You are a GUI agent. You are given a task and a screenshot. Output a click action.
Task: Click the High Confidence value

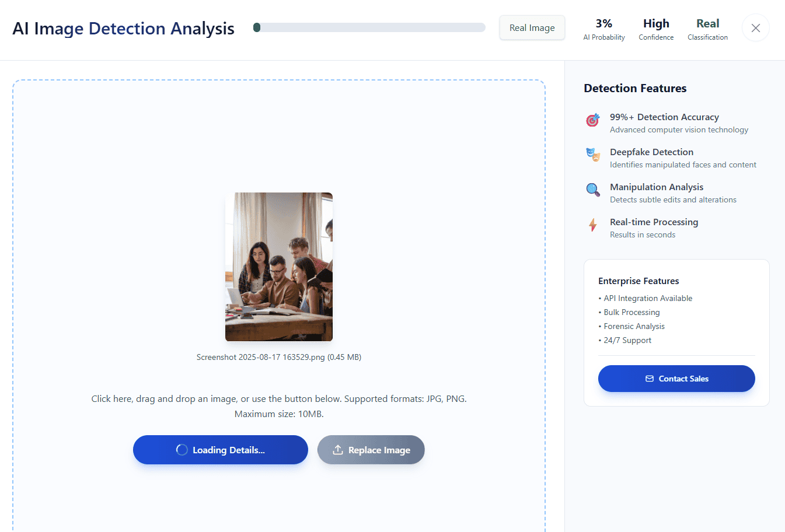point(656,24)
